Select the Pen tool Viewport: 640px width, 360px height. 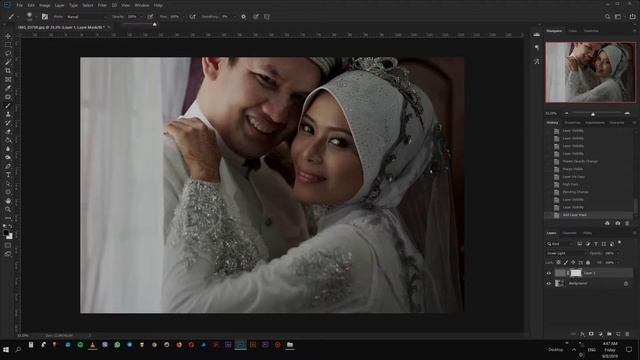pyautogui.click(x=8, y=166)
